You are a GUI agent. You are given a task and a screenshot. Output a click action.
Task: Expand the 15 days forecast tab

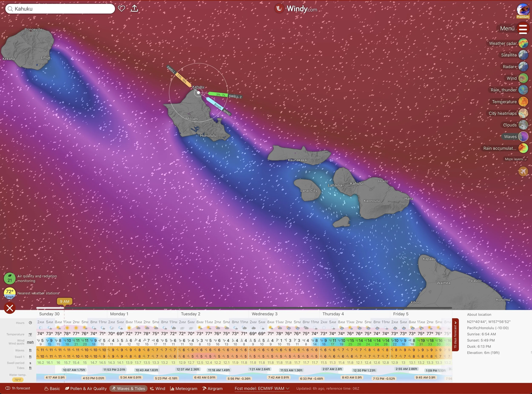pos(455,335)
